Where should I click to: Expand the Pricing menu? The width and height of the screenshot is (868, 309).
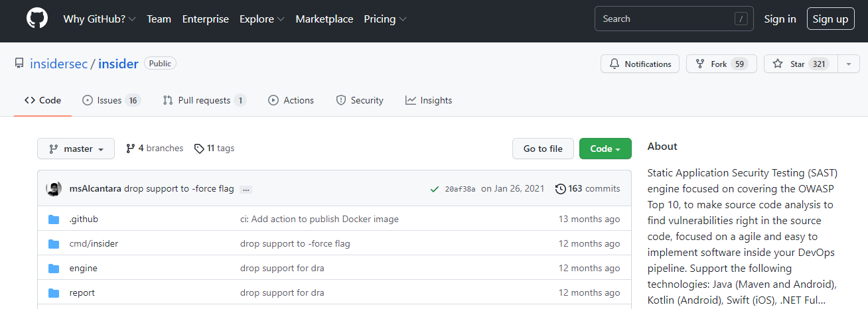(386, 19)
